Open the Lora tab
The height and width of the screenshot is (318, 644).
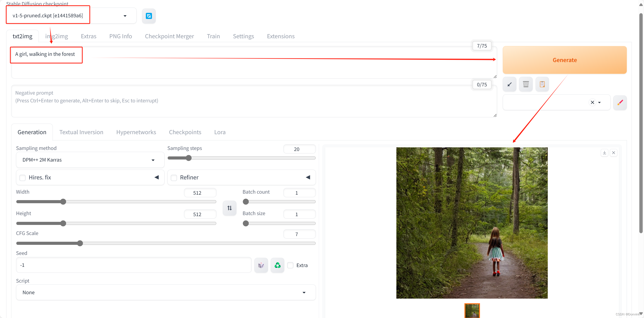coord(220,132)
